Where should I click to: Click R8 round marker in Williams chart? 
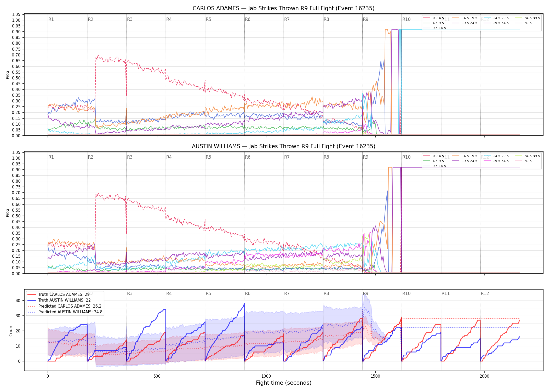pos(326,157)
